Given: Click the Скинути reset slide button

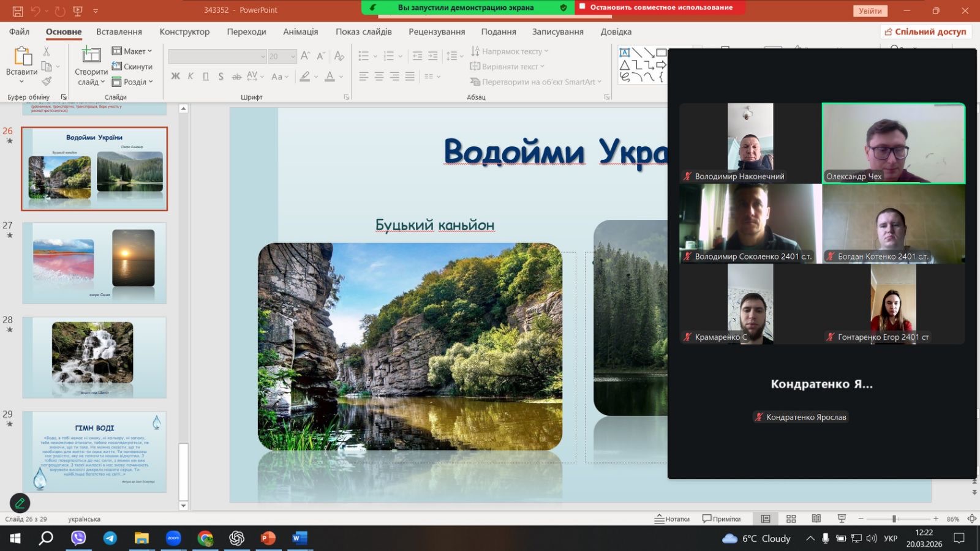Looking at the screenshot, I should (x=132, y=67).
